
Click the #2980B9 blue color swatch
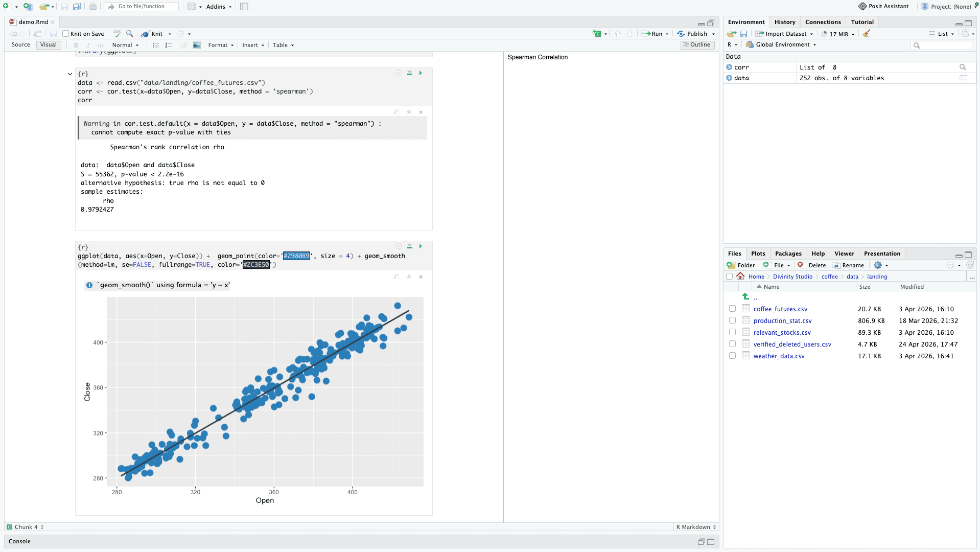(x=296, y=256)
